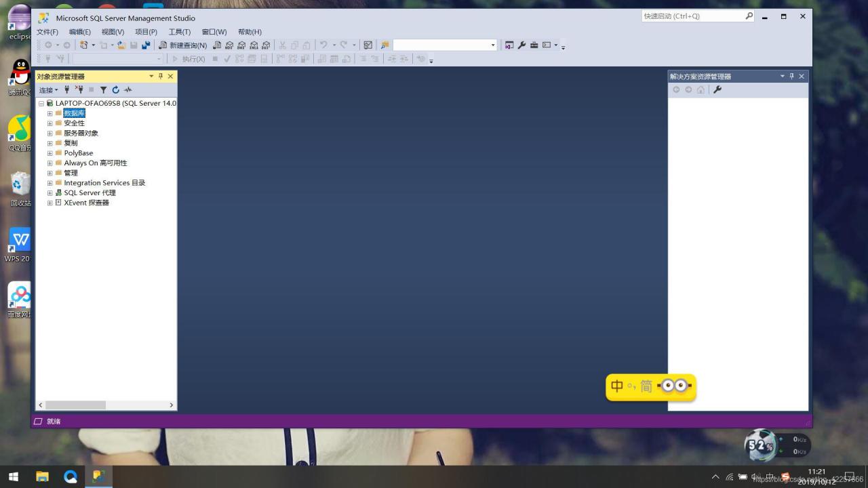Close the 对象资源管理器 panel
The width and height of the screenshot is (868, 488).
click(x=170, y=76)
